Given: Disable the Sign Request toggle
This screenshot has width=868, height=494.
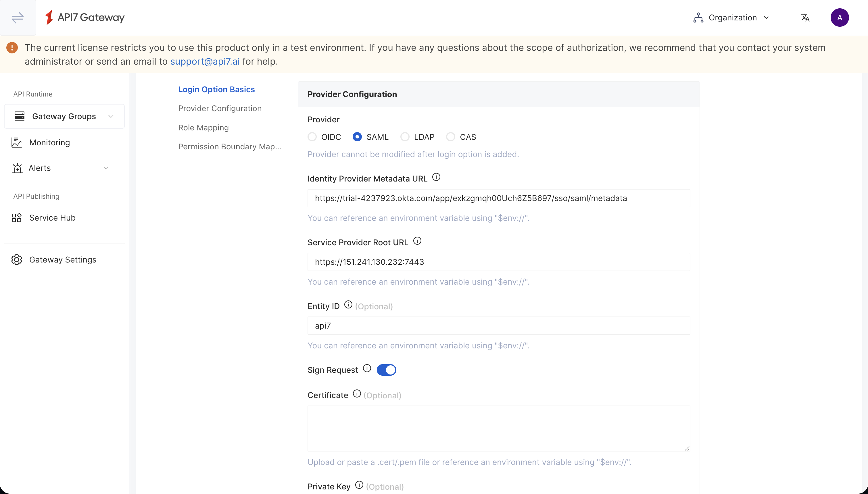Looking at the screenshot, I should point(387,369).
